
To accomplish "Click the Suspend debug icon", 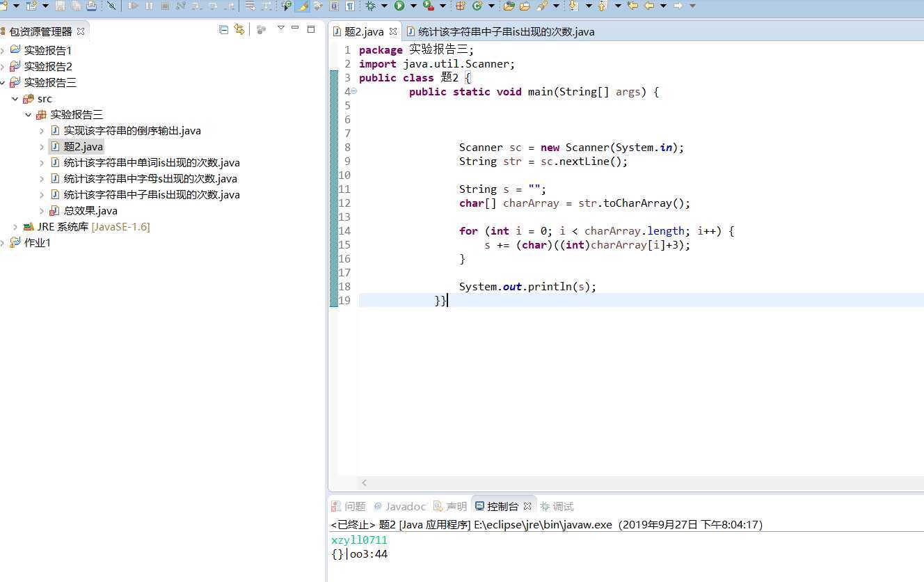I will point(149,6).
